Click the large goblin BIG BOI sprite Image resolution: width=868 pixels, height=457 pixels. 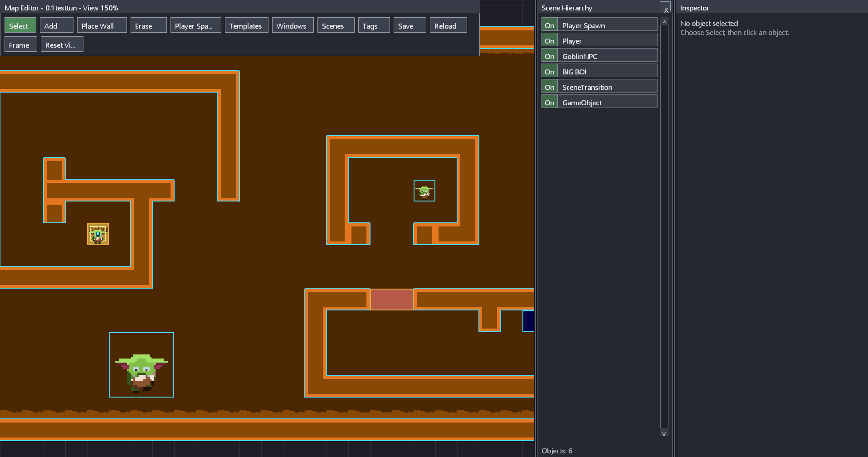pyautogui.click(x=141, y=365)
